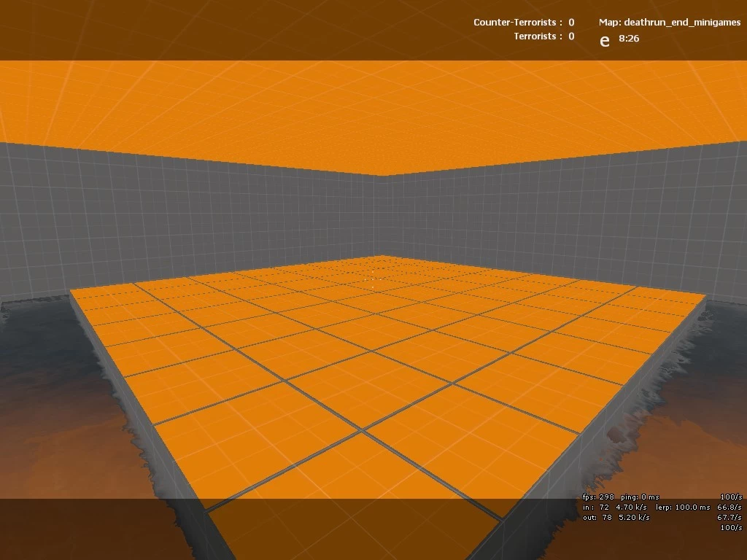
Task: Select the Counter-Terrorists score label
Action: 517,23
